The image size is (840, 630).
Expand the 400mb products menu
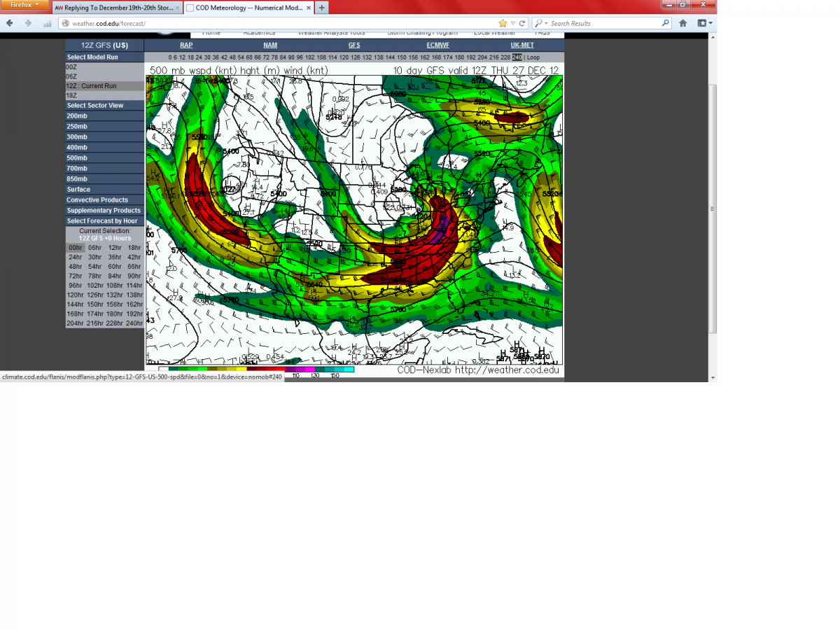[x=105, y=148]
